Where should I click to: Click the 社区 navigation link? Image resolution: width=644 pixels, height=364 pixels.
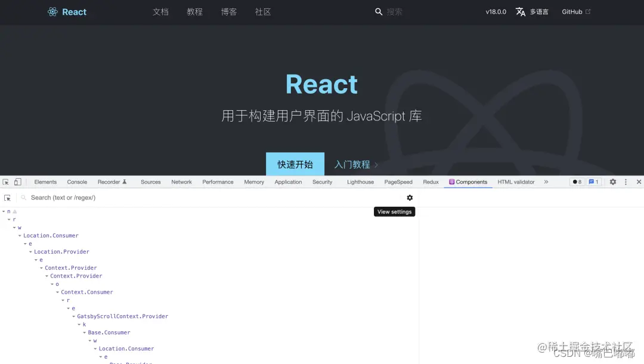[263, 12]
